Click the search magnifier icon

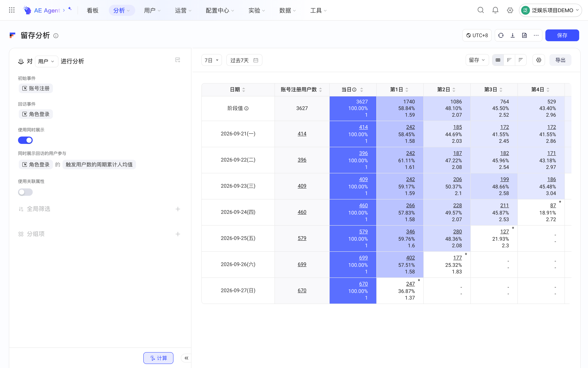(481, 10)
